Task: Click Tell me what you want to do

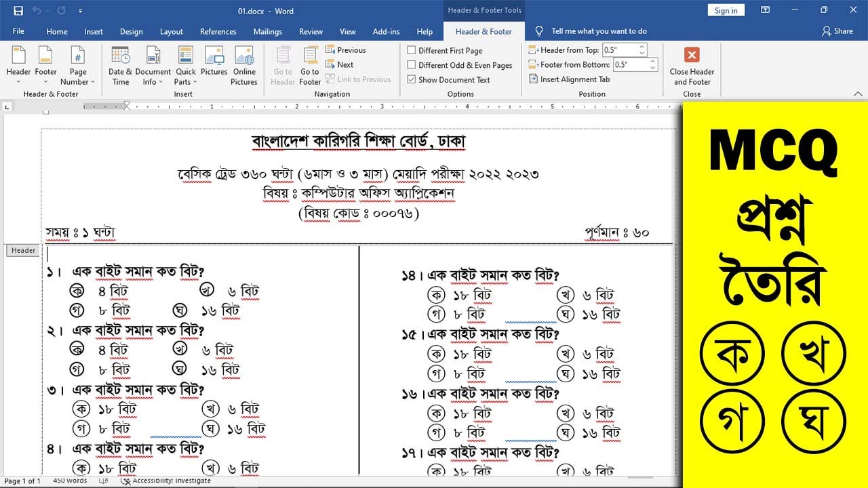Action: click(591, 31)
